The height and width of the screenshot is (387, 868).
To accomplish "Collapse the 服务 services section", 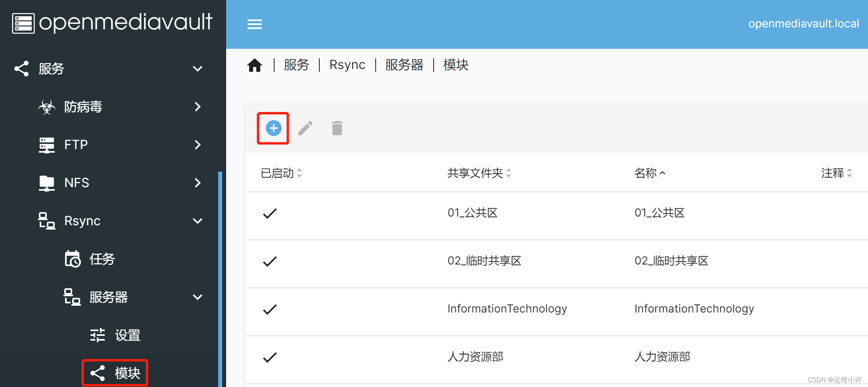I will click(198, 69).
